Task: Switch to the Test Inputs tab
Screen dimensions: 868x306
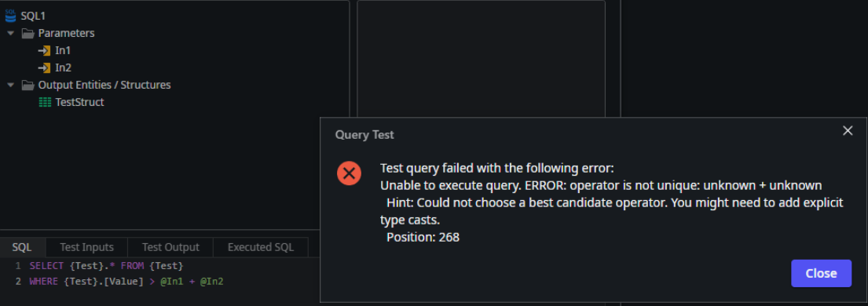Action: tap(86, 247)
